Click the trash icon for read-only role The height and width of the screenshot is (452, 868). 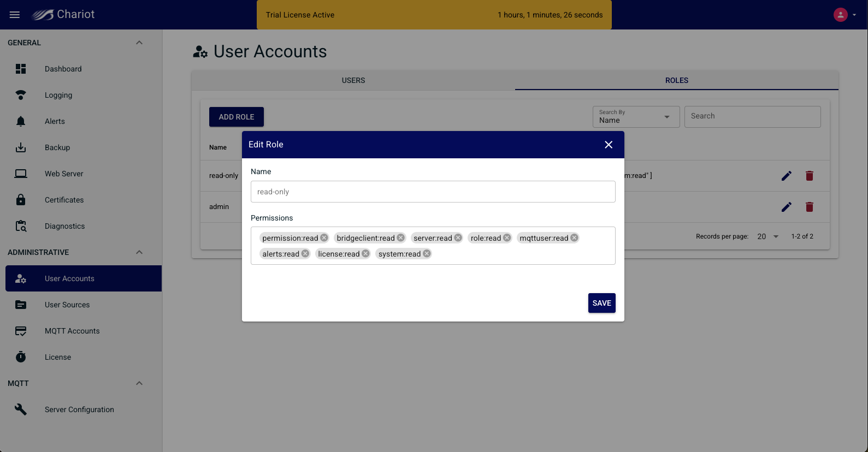tap(809, 176)
